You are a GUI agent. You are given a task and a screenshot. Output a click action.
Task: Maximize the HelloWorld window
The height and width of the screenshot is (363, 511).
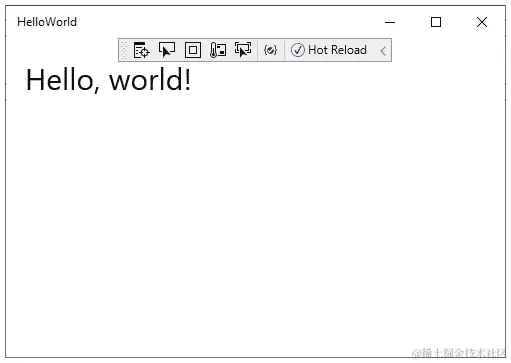436,22
